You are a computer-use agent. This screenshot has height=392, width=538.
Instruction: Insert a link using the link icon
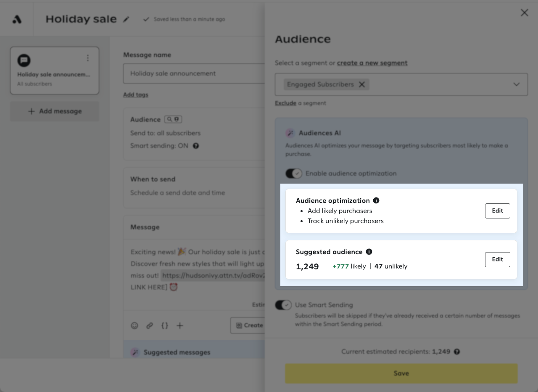(150, 325)
